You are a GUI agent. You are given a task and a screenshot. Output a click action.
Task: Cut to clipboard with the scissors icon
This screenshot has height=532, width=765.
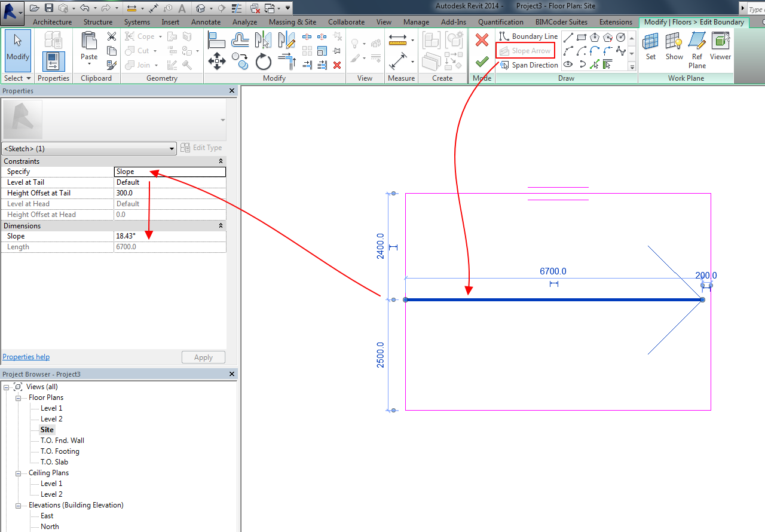click(x=112, y=36)
